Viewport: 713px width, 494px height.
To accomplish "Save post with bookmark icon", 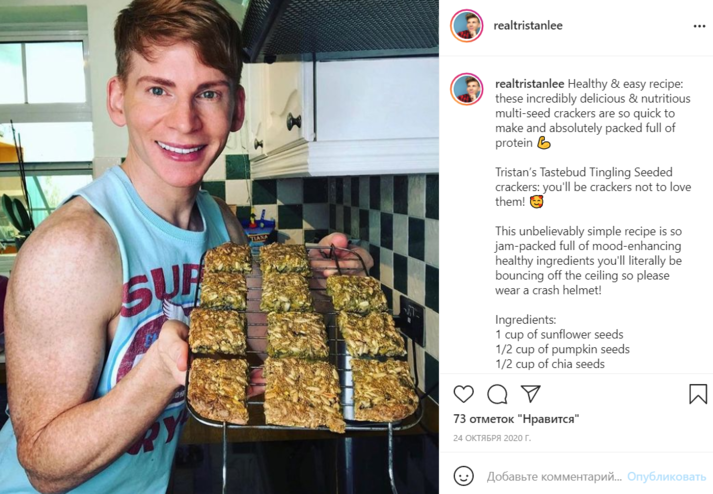I will [698, 394].
